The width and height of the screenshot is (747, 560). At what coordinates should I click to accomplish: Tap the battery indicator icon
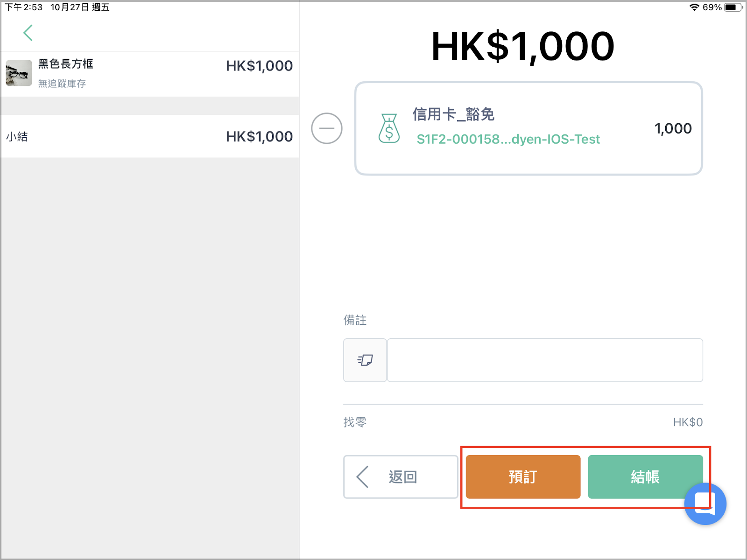tap(733, 7)
